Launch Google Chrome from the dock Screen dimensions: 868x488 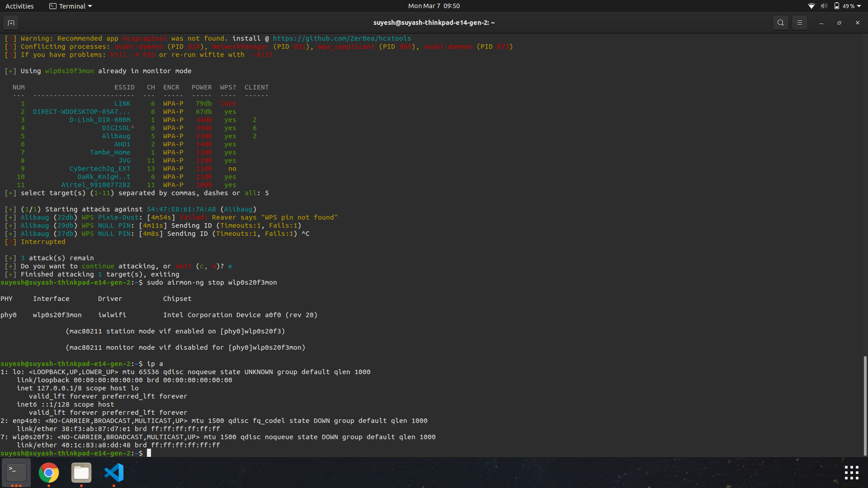[49, 473]
